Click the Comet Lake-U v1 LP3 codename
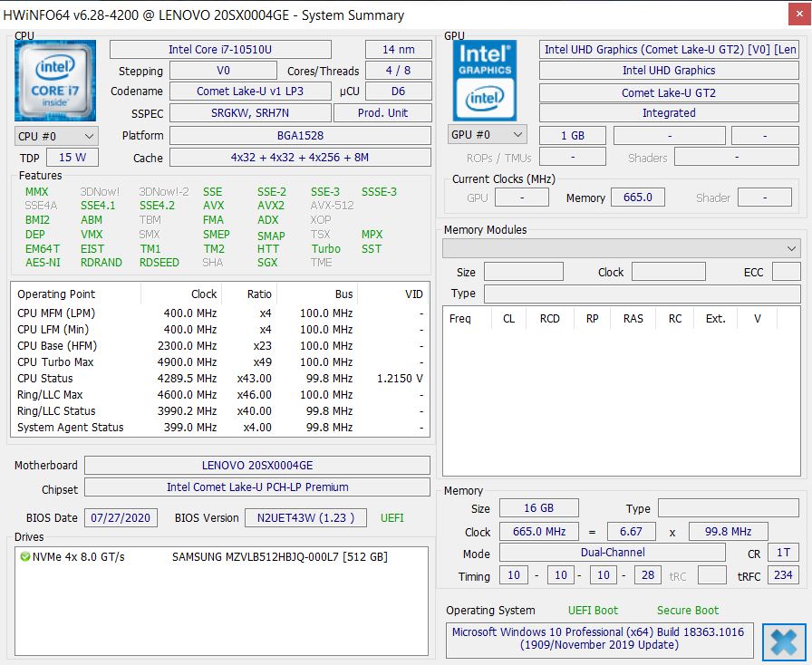812x665 pixels. 250,92
